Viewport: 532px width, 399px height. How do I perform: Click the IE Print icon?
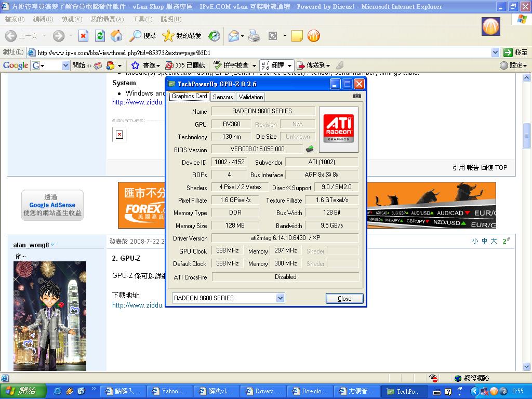(254, 36)
